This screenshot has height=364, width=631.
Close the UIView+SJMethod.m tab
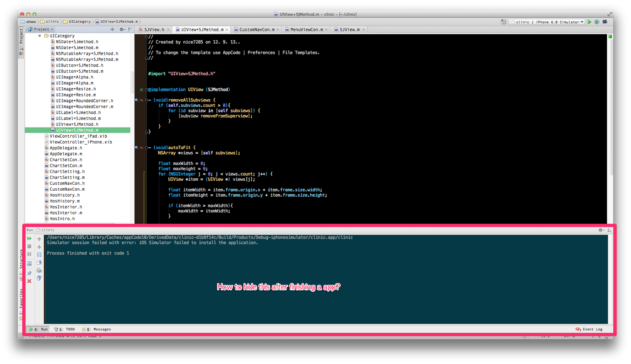click(x=227, y=29)
